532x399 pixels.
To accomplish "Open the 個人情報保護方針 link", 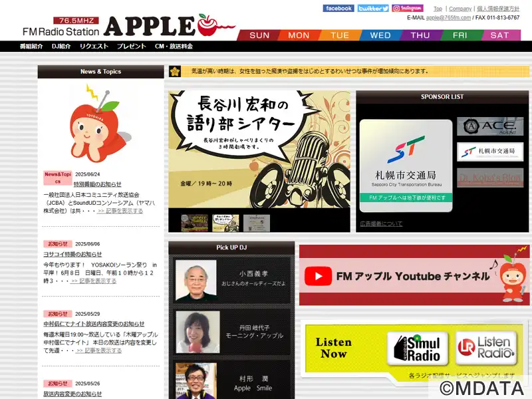I will pyautogui.click(x=498, y=9).
